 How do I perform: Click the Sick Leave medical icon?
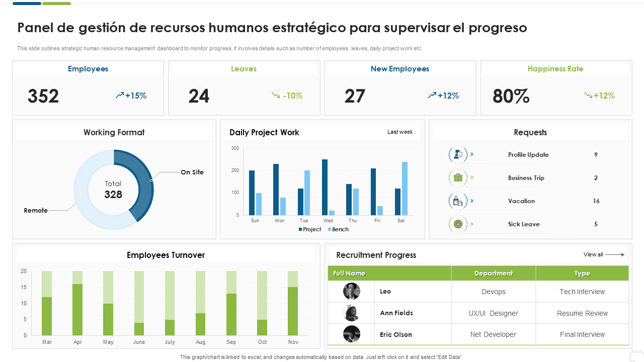[x=458, y=224]
